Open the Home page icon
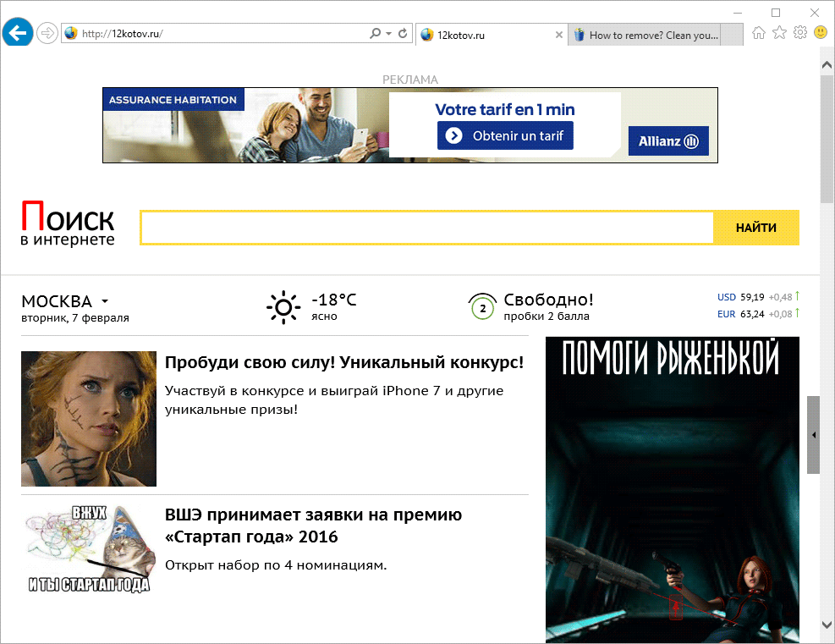Viewport: 835px width, 644px height. click(759, 33)
